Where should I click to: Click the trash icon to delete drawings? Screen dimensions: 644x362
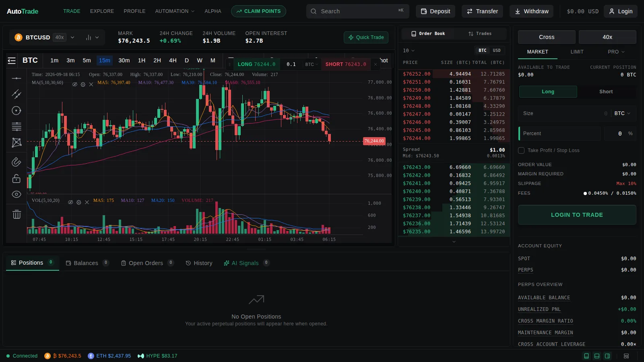pyautogui.click(x=17, y=214)
